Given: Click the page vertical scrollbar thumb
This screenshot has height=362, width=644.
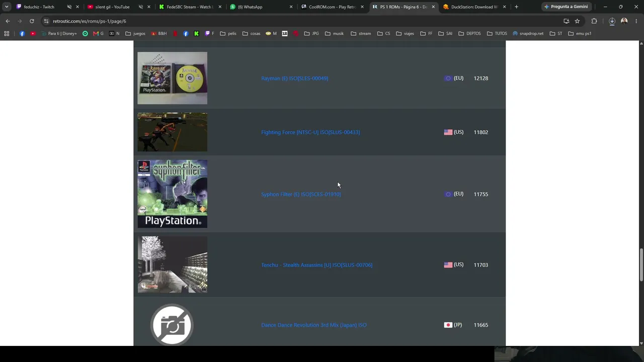Looking at the screenshot, I should [640, 265].
